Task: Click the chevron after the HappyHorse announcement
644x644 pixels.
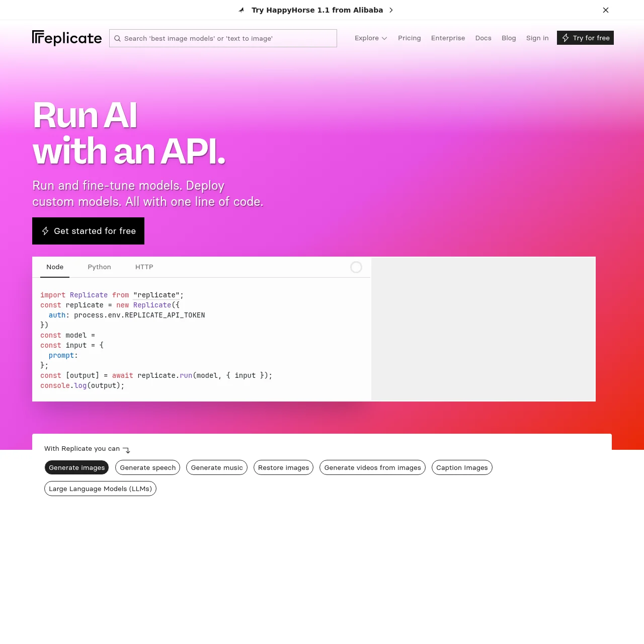Action: 391,10
